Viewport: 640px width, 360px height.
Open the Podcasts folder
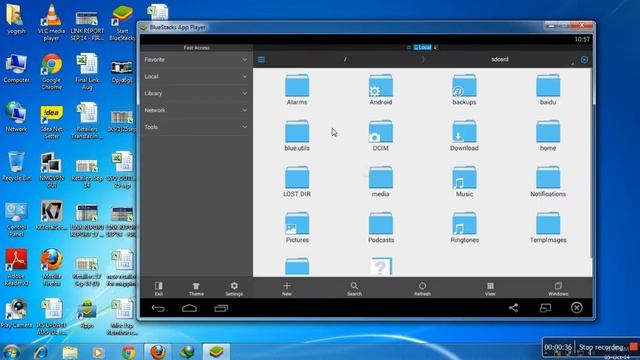coord(380,227)
